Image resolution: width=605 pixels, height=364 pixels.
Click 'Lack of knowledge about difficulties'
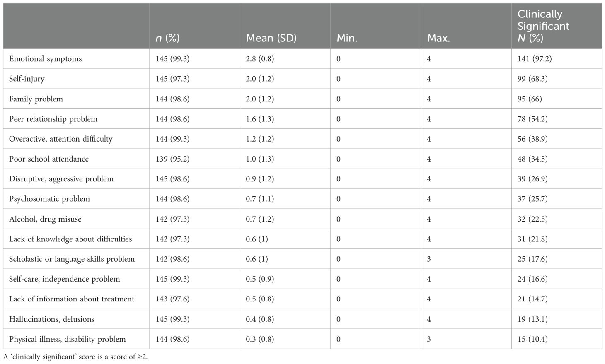70,239
